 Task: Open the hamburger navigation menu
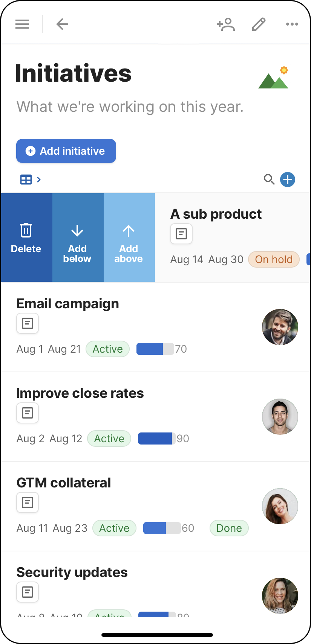[22, 24]
